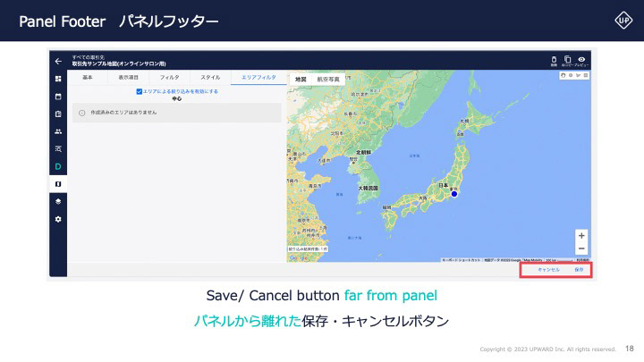
Task: Click the info icon beside empty-area message
Action: pyautogui.click(x=82, y=113)
